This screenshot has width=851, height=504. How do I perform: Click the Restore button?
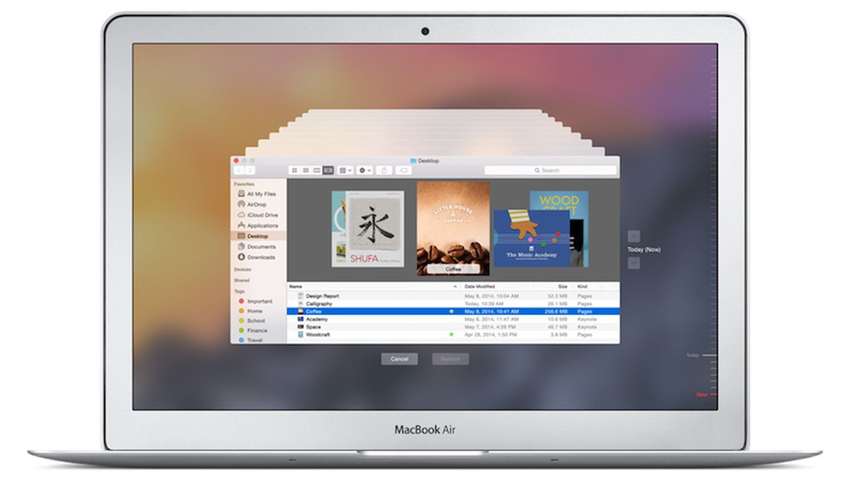pyautogui.click(x=449, y=358)
